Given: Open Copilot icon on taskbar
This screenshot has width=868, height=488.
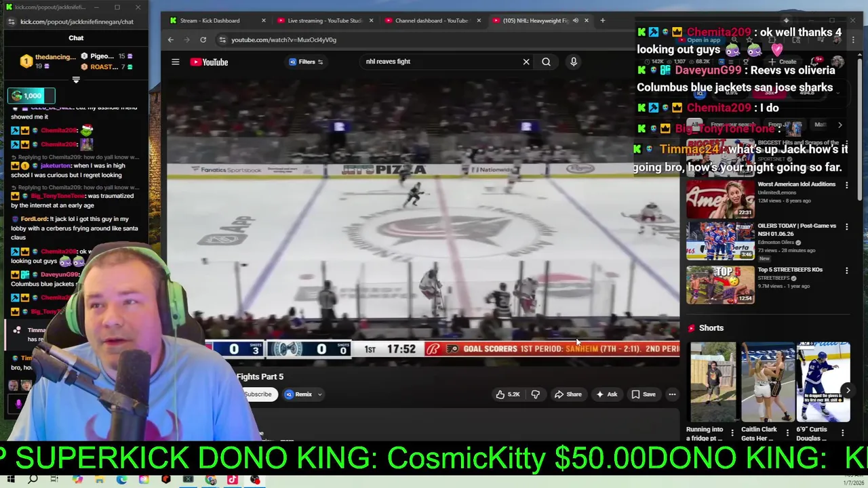Looking at the screenshot, I should 77,480.
